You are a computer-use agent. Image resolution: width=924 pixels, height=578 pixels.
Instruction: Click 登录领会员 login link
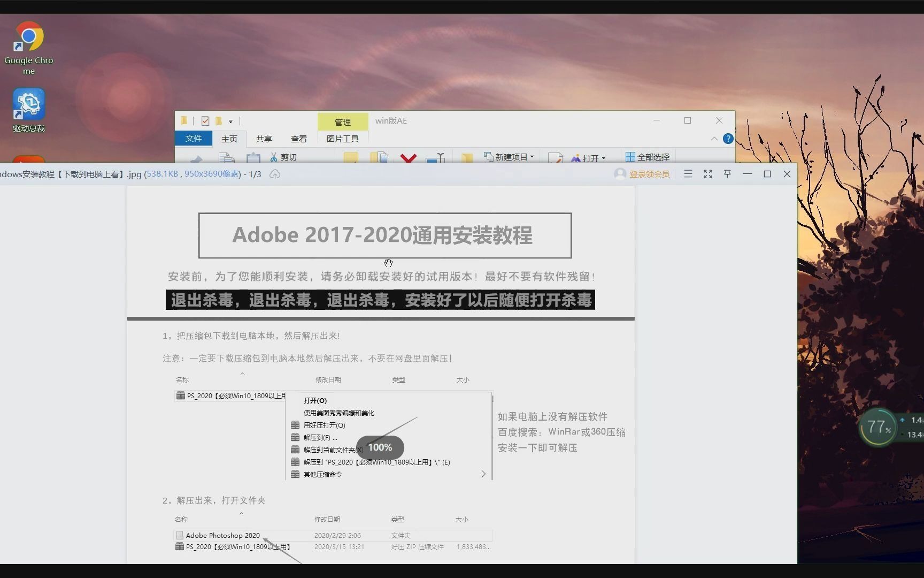pyautogui.click(x=649, y=174)
